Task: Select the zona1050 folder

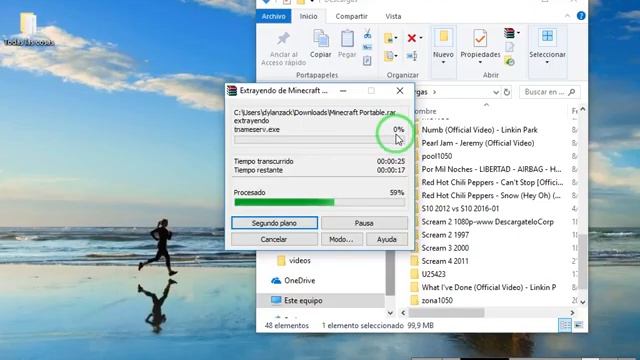Action: pos(437,300)
